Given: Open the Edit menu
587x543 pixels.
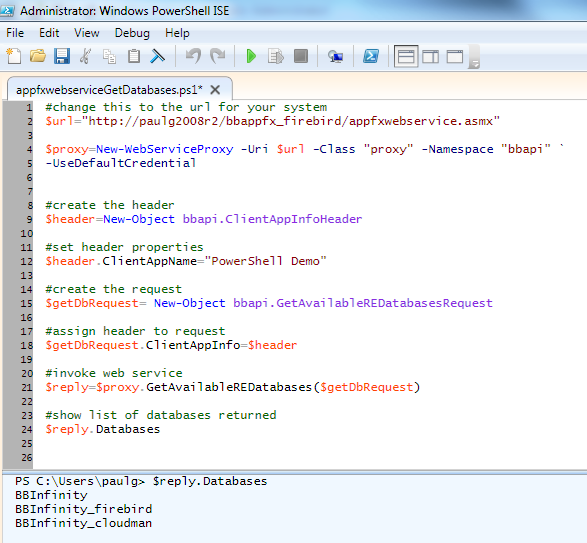Looking at the screenshot, I should click(49, 33).
